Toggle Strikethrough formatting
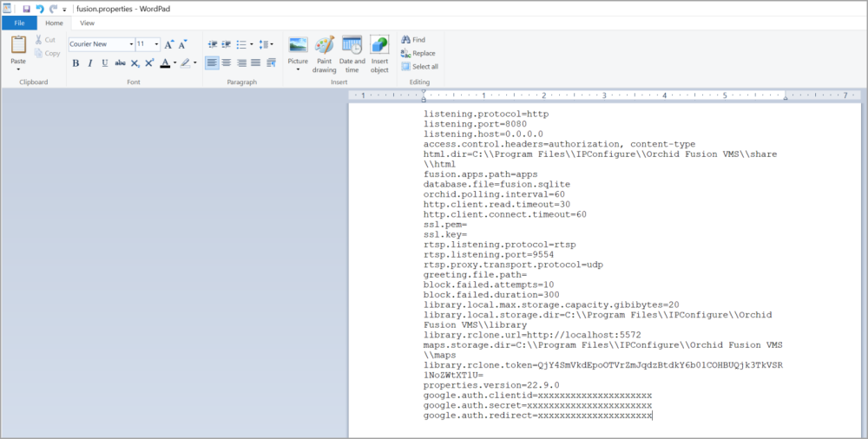 (120, 63)
